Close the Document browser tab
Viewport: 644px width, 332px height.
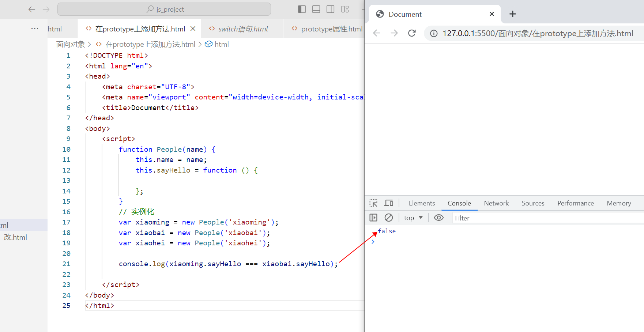492,14
